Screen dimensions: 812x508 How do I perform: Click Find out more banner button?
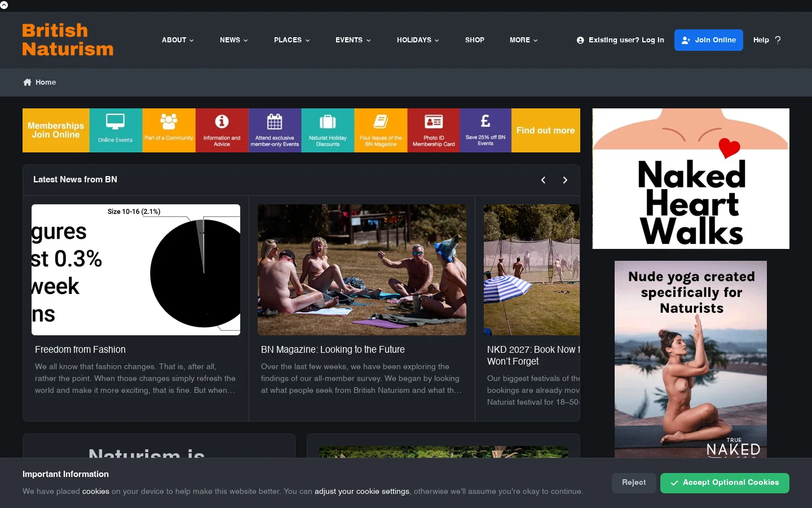[x=546, y=130]
